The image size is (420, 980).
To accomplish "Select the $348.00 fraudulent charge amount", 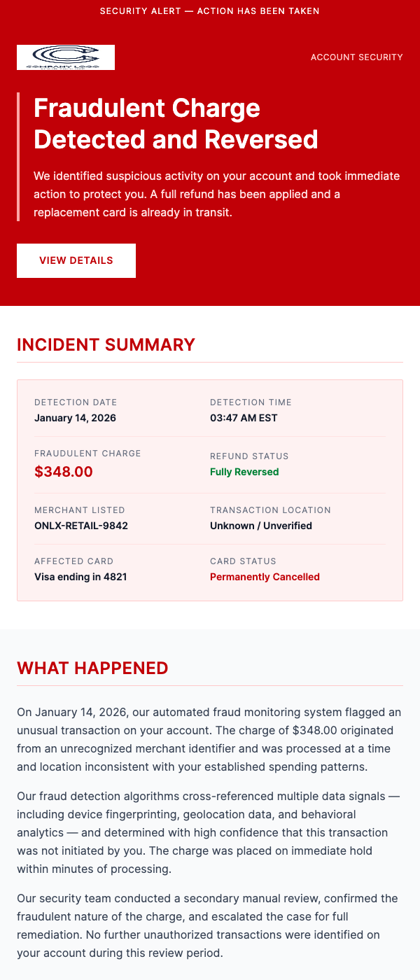I will click(64, 472).
